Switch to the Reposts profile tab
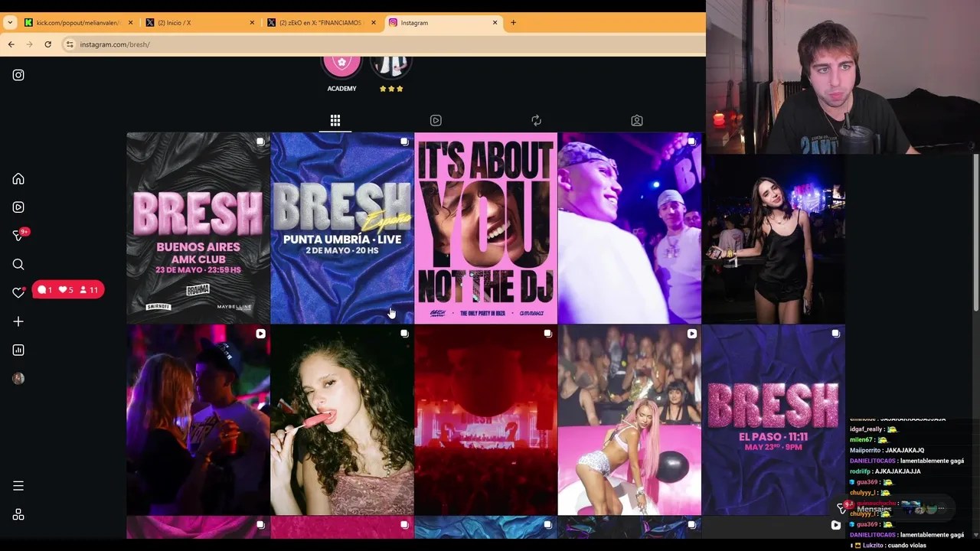 [536, 120]
